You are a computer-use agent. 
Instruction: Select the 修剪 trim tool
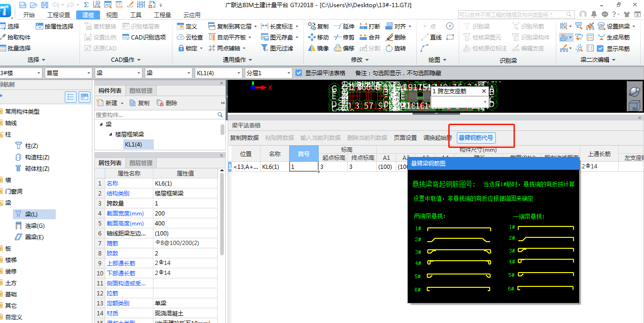coord(344,37)
